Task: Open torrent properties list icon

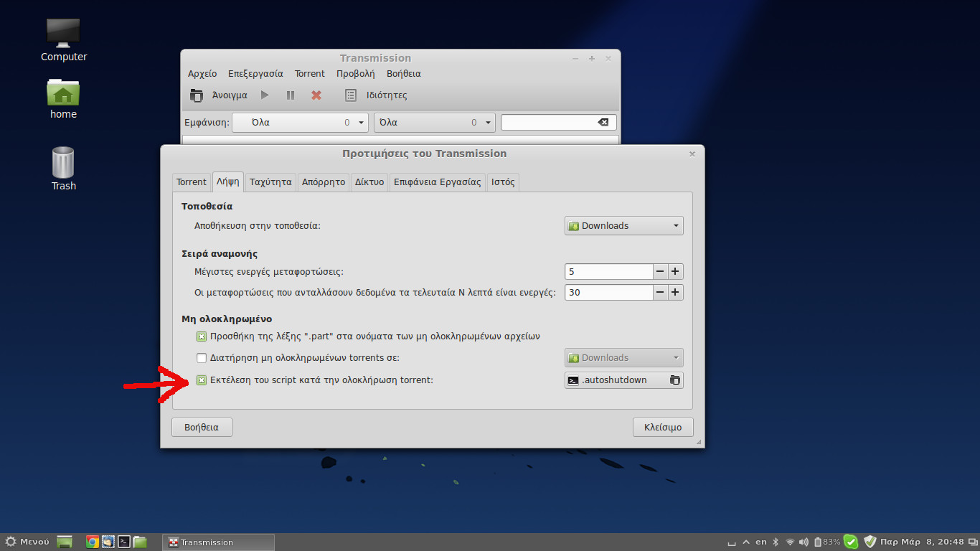Action: point(351,95)
